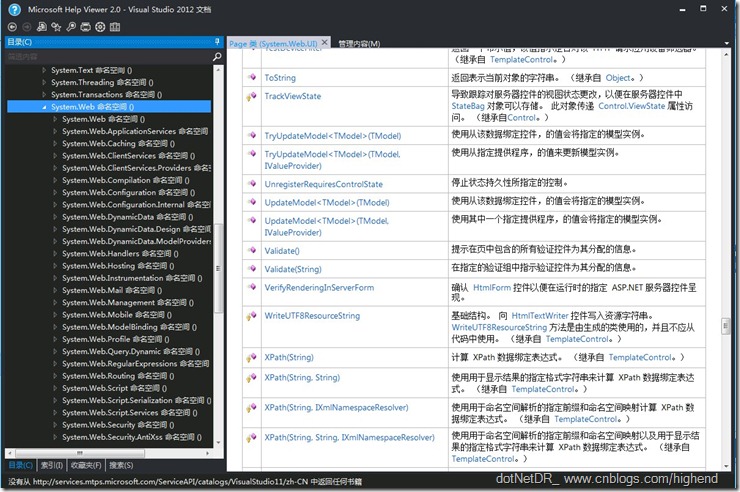Click the Help Viewer question-mark app icon
Image resolution: width=740 pixels, height=492 pixels.
(x=15, y=9)
